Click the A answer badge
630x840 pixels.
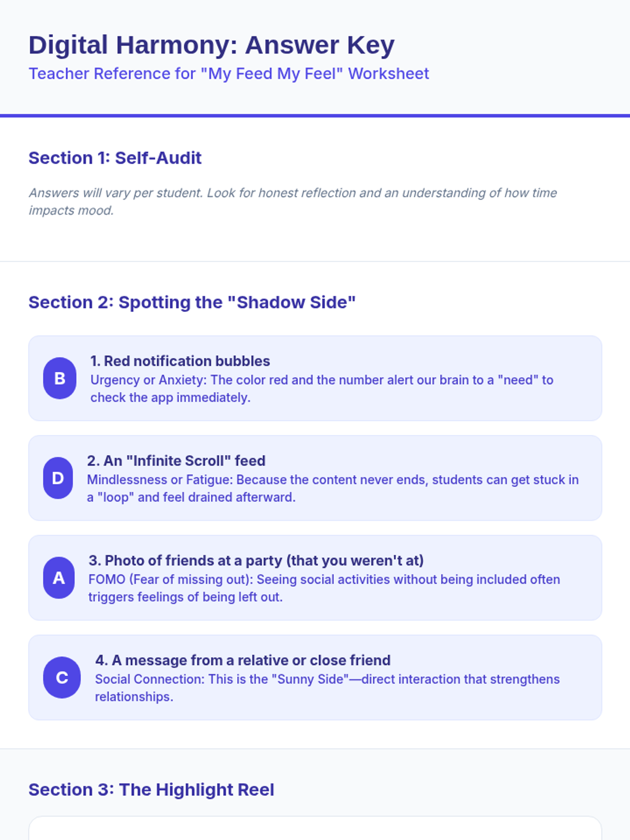(x=59, y=577)
